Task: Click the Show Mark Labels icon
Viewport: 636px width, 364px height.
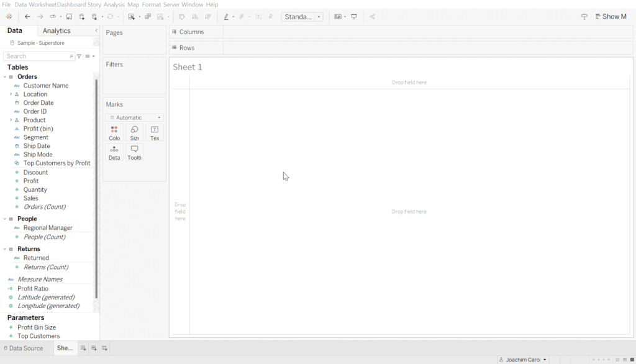Action: 258,17
